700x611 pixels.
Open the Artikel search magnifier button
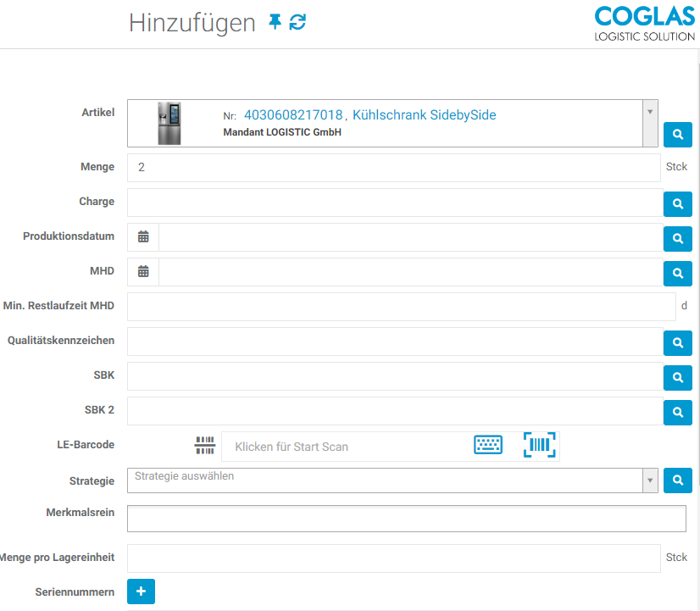677,134
